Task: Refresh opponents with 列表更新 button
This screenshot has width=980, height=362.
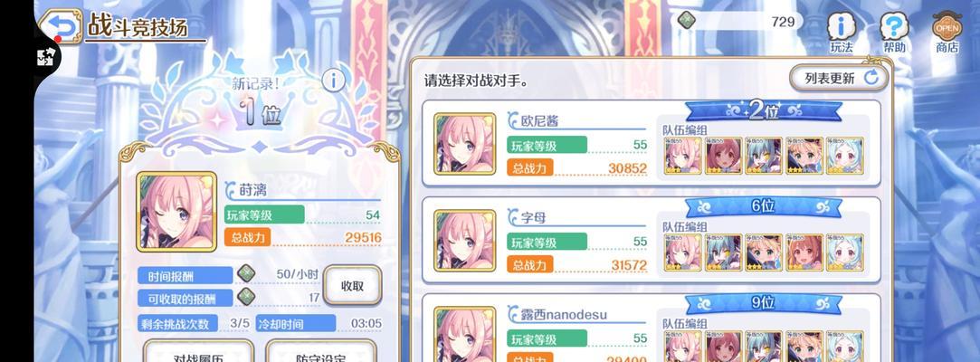Action: point(839,78)
